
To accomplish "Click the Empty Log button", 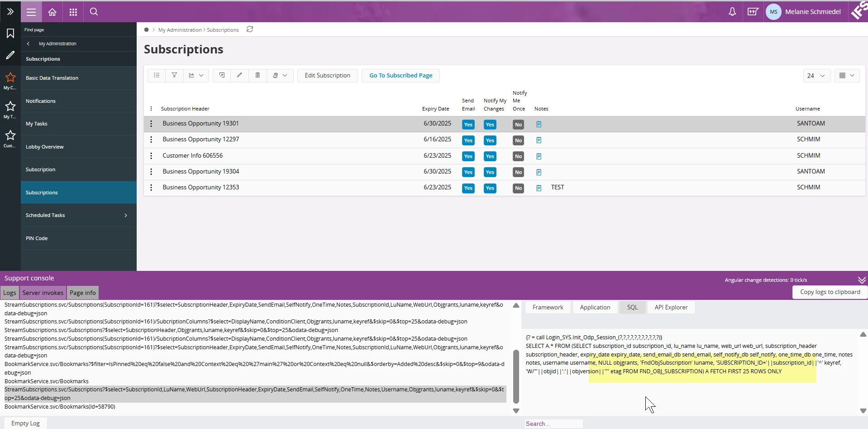I will [25, 423].
